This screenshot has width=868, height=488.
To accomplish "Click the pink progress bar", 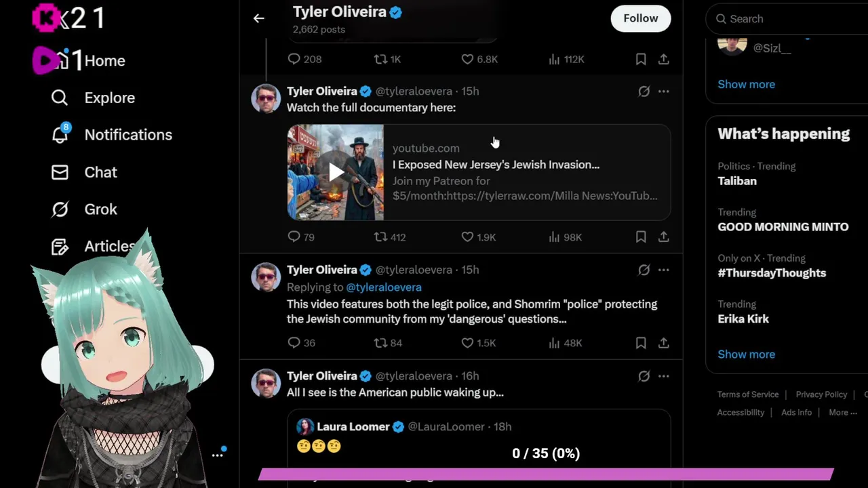I will [545, 474].
